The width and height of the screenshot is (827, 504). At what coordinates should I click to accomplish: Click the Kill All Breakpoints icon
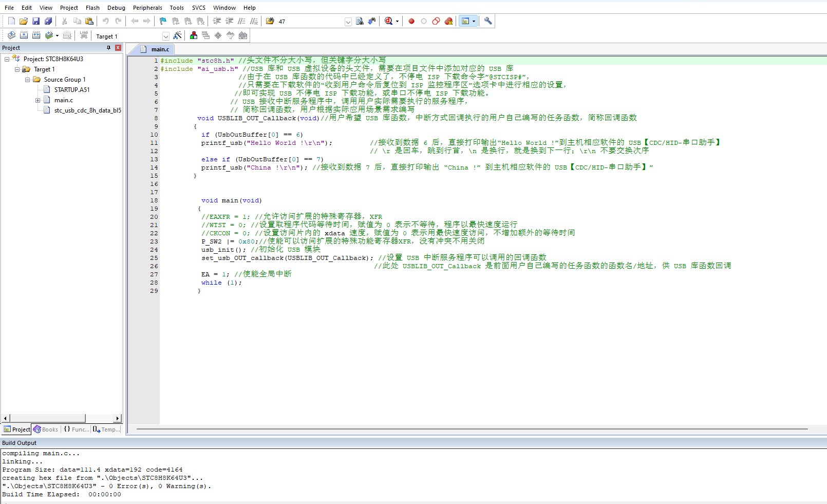tap(448, 21)
